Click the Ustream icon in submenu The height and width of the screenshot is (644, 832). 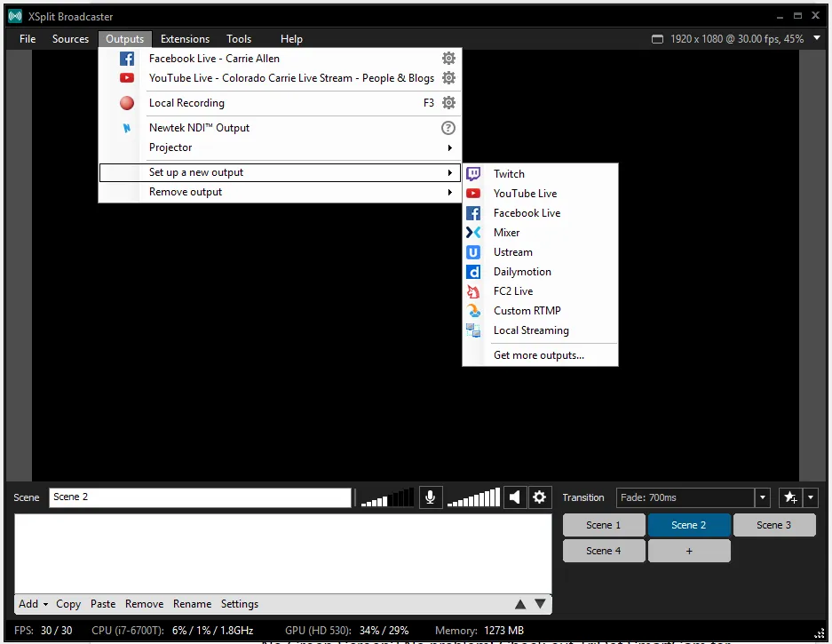coord(473,252)
